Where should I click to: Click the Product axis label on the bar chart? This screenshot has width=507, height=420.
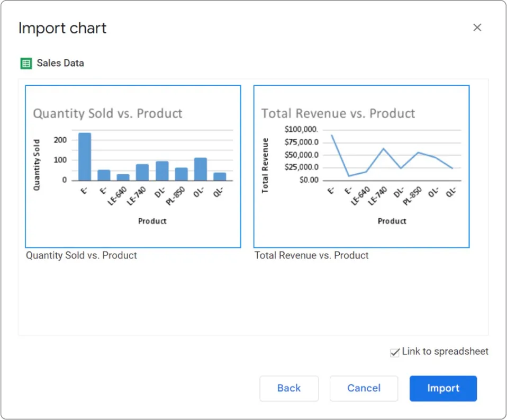click(x=152, y=221)
